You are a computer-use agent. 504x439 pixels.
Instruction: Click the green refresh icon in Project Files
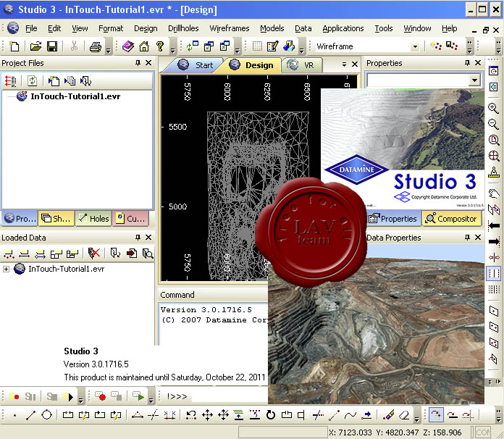[x=32, y=80]
